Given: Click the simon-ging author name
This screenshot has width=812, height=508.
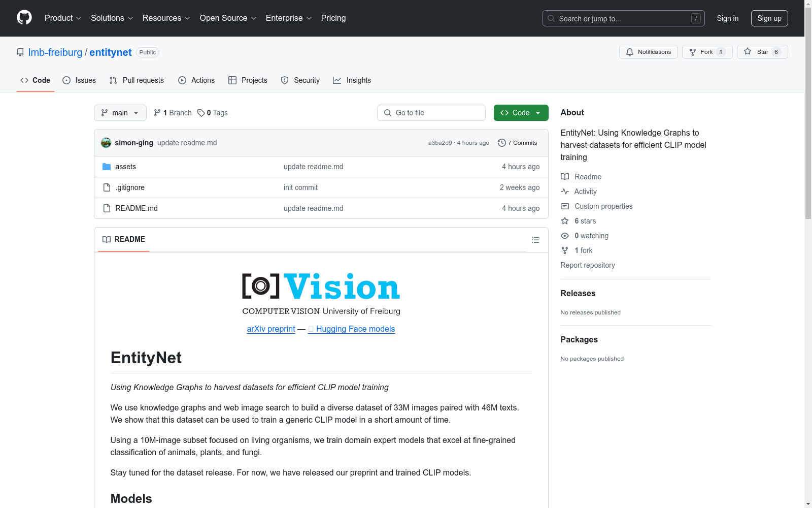Looking at the screenshot, I should (134, 143).
